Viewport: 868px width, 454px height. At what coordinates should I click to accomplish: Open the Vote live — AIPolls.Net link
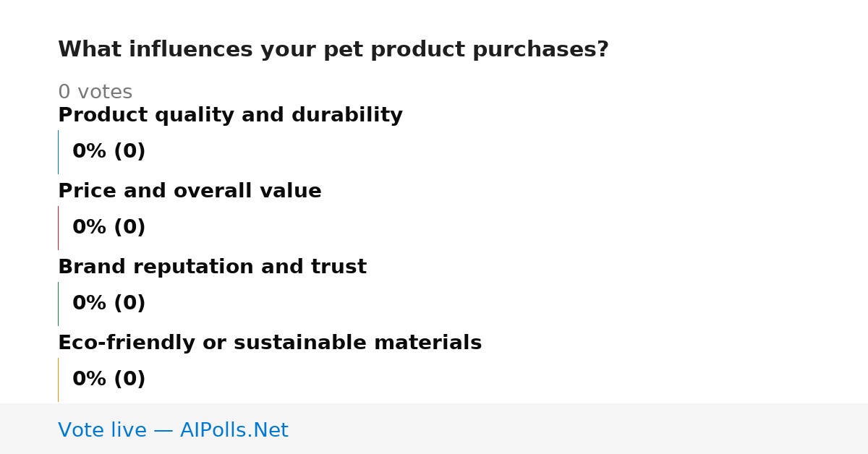173,431
